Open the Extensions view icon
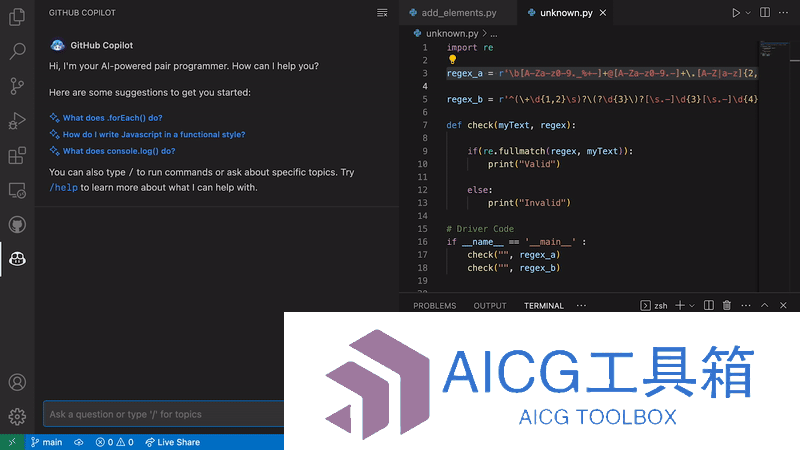 click(x=17, y=156)
